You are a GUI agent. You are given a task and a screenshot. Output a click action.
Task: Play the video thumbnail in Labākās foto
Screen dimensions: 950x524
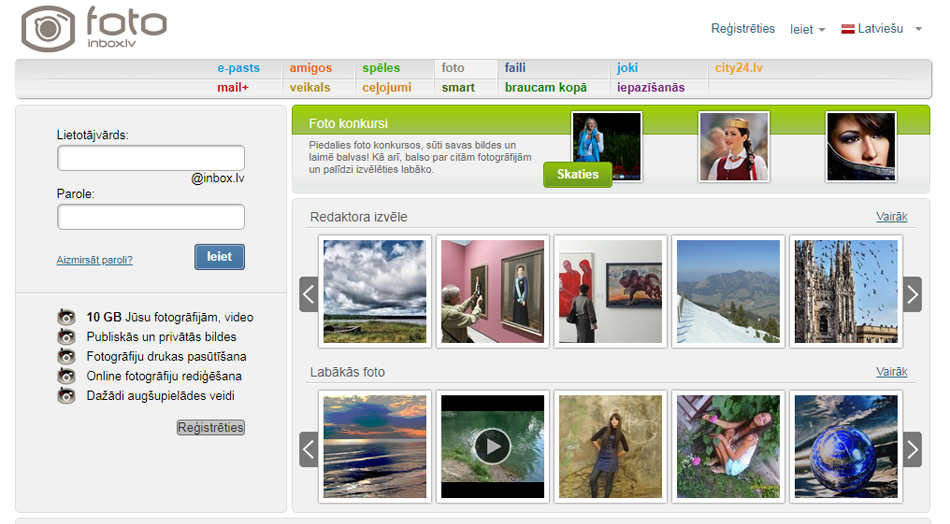click(x=492, y=446)
